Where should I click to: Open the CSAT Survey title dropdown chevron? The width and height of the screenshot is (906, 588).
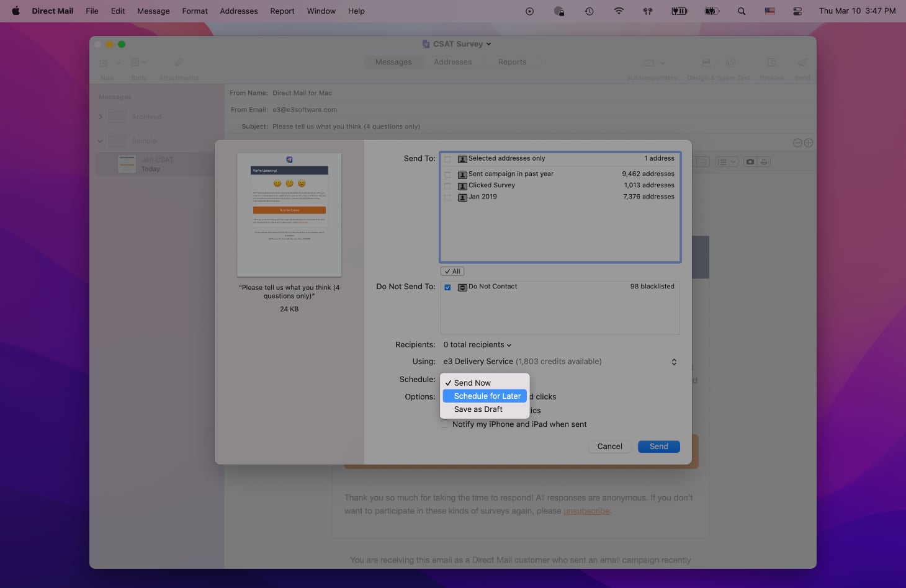(x=488, y=44)
